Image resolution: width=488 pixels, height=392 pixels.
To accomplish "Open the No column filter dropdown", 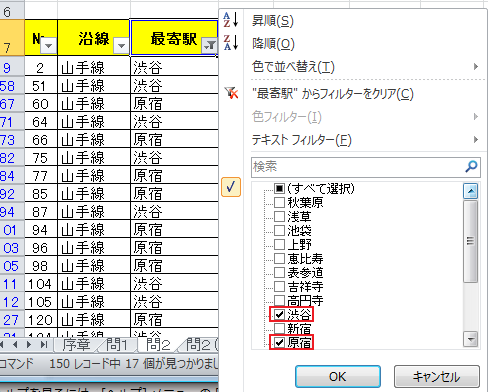I will [49, 45].
